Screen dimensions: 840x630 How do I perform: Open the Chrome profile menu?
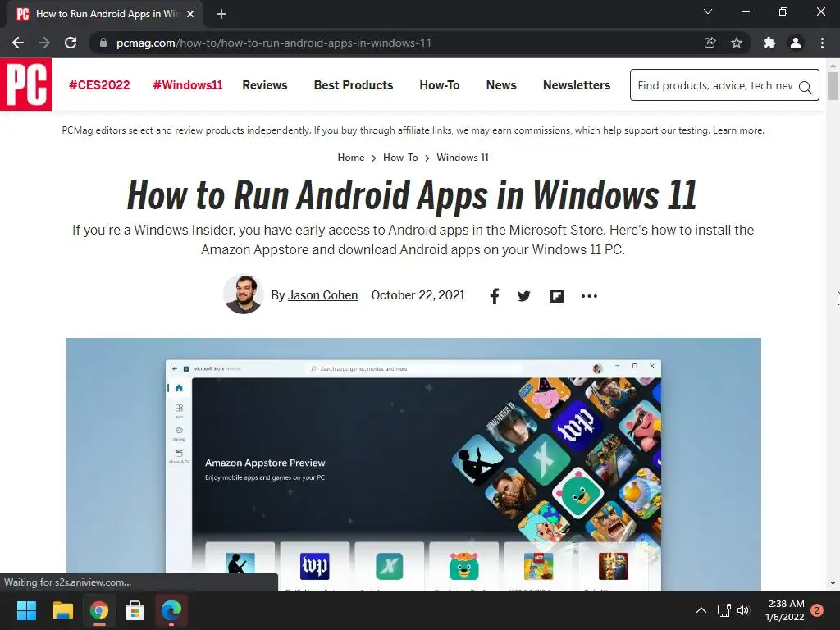click(796, 43)
